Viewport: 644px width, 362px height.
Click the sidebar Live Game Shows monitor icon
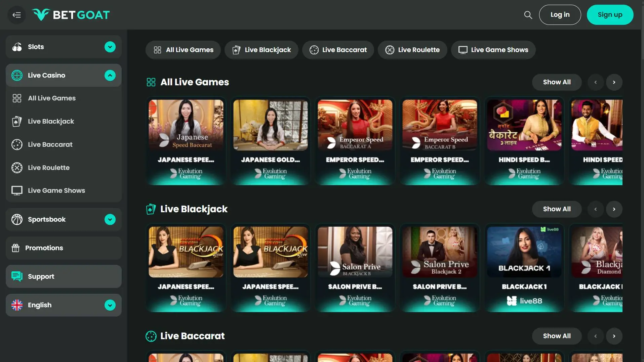tap(17, 190)
